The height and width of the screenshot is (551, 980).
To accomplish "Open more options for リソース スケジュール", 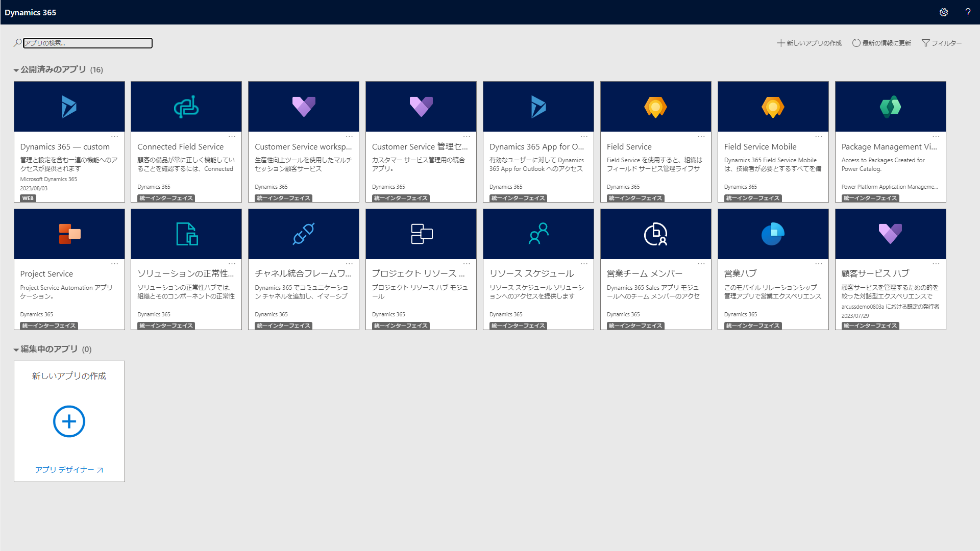I will tap(584, 264).
